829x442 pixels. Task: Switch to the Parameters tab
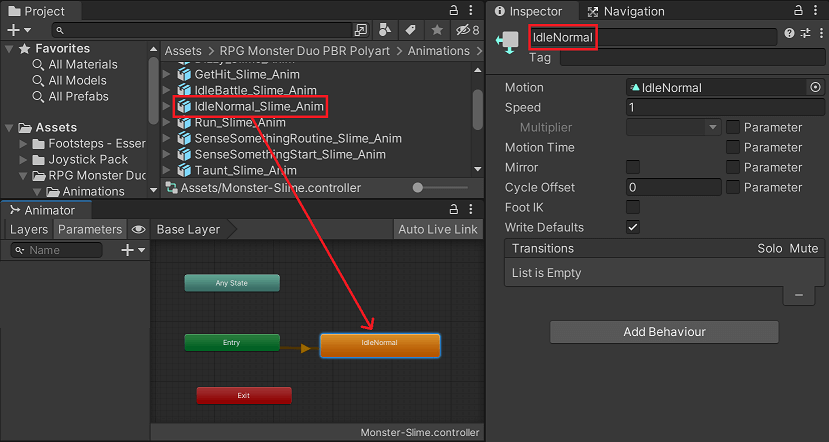[x=90, y=229]
